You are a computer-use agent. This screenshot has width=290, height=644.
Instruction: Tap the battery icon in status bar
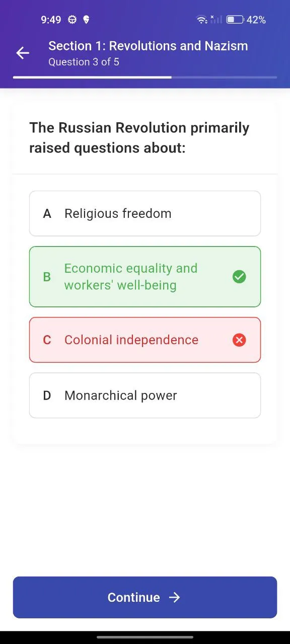[235, 20]
